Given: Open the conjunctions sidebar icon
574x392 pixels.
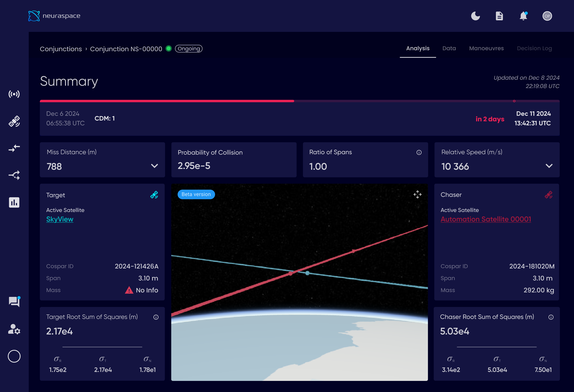Looking at the screenshot, I should tap(14, 148).
